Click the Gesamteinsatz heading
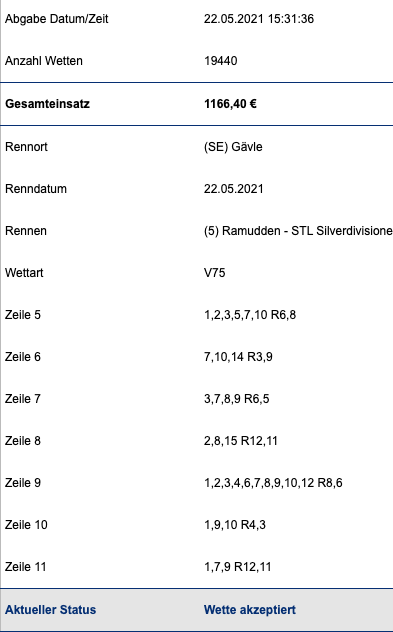 pyautogui.click(x=47, y=104)
